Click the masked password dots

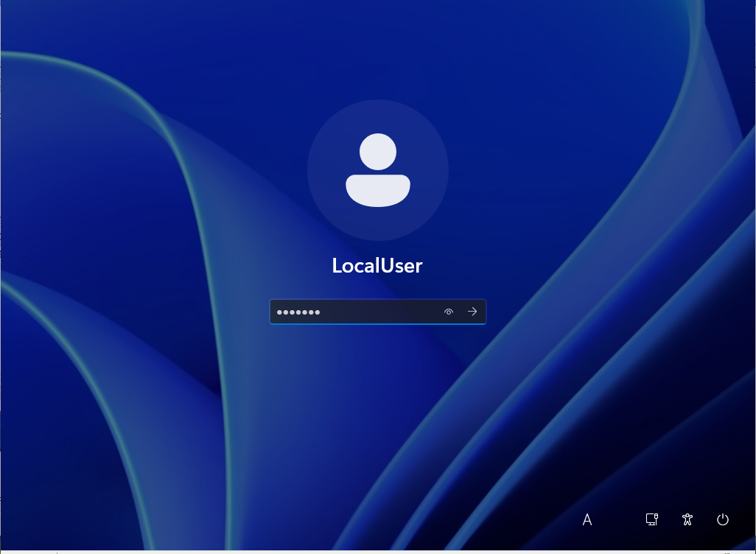pos(298,312)
